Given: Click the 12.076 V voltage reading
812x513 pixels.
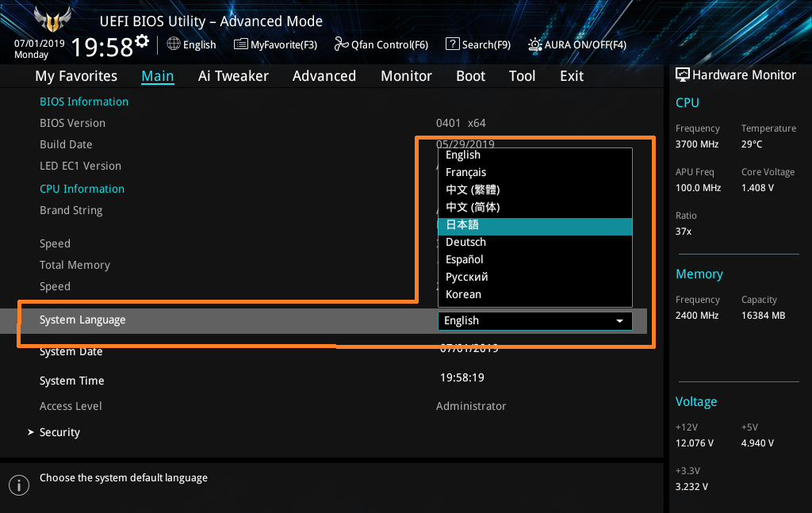Looking at the screenshot, I should tap(694, 443).
